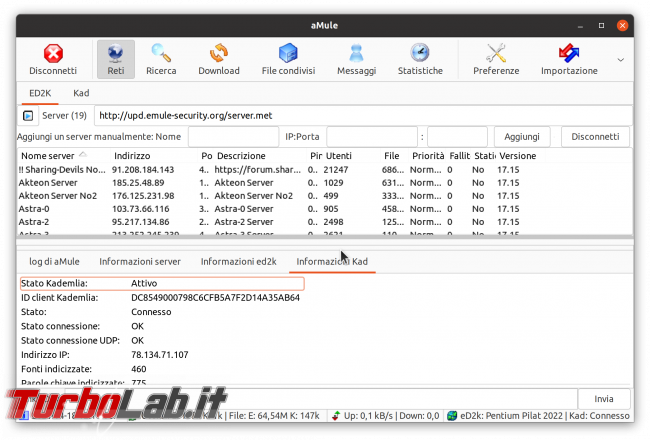Sort by Priorità column header
The image size is (650, 440).
click(x=428, y=156)
